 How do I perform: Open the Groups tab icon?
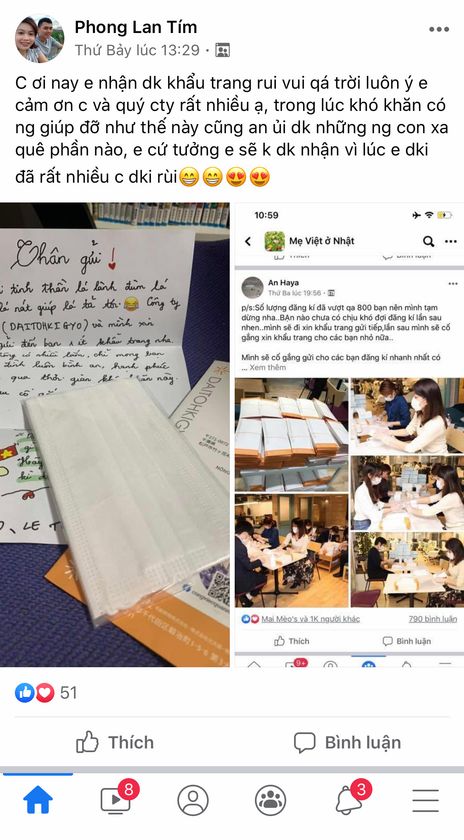[270, 800]
